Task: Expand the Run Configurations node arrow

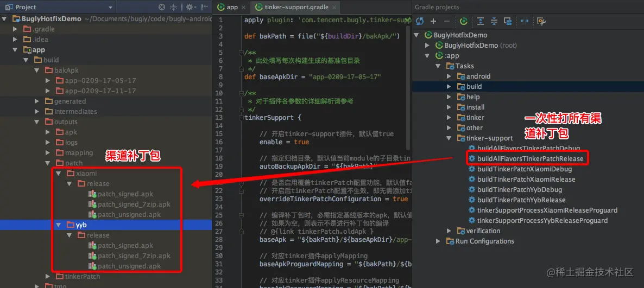Action: pos(438,241)
